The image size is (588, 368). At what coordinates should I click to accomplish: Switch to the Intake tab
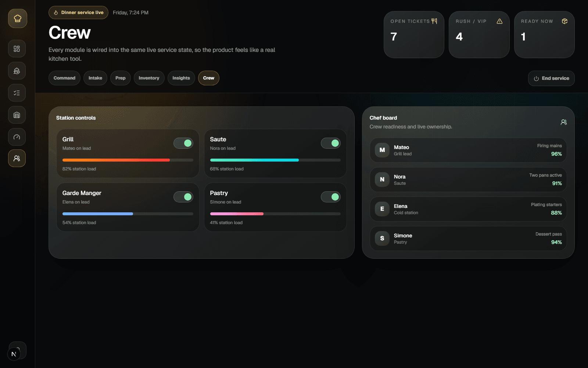(x=95, y=78)
